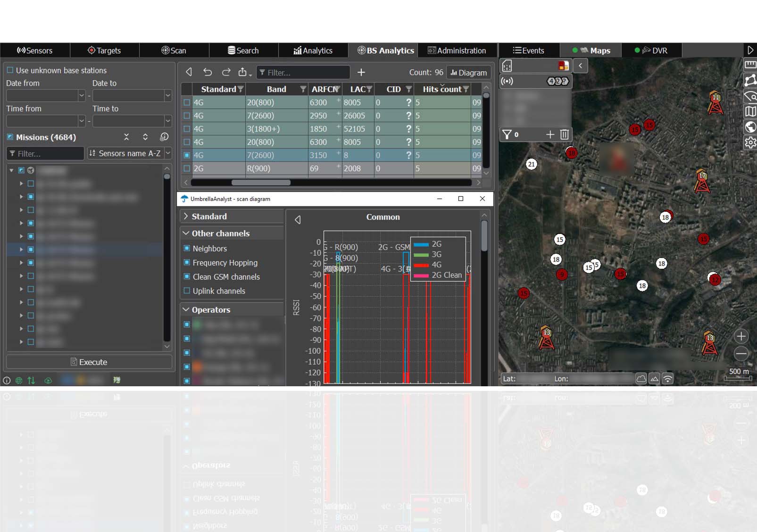The height and width of the screenshot is (532, 757).
Task: Click the map settings gear icon
Action: 750,142
